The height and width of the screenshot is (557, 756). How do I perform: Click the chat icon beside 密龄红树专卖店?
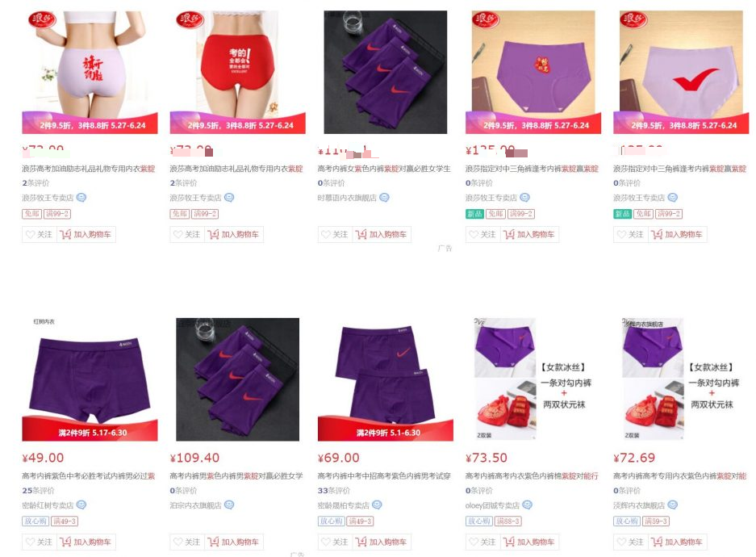tap(81, 505)
